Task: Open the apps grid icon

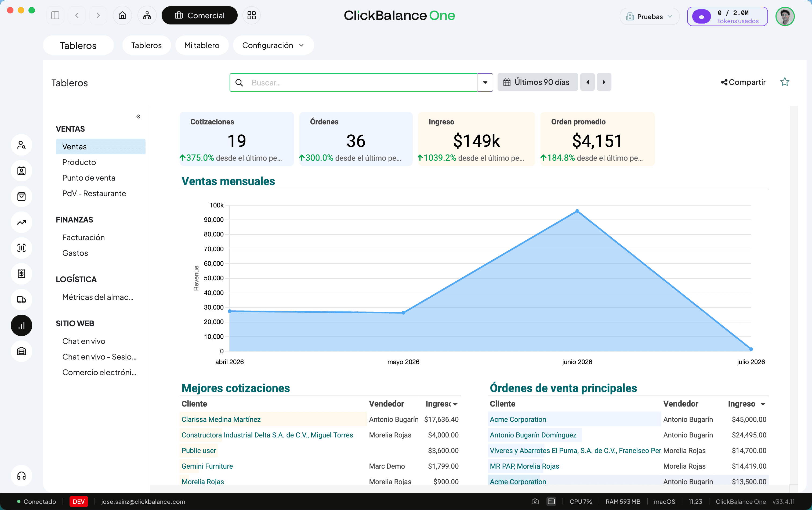Action: tap(251, 16)
